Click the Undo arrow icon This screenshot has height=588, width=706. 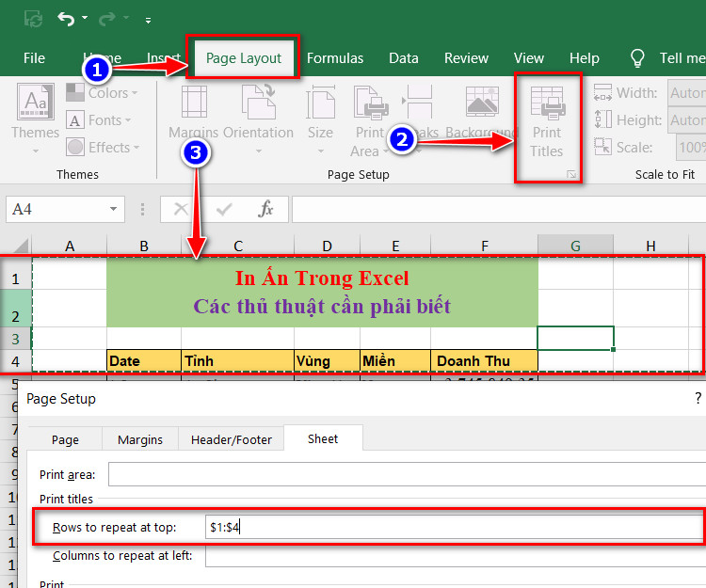pos(66,19)
